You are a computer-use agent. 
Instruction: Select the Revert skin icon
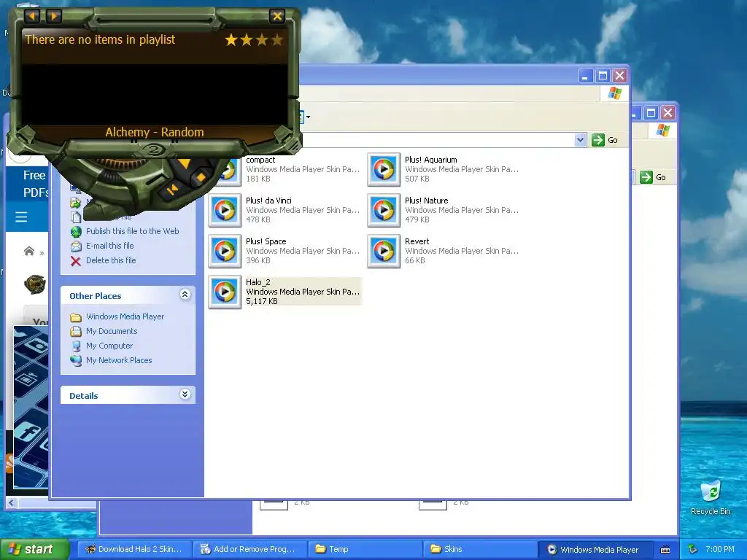(x=384, y=251)
